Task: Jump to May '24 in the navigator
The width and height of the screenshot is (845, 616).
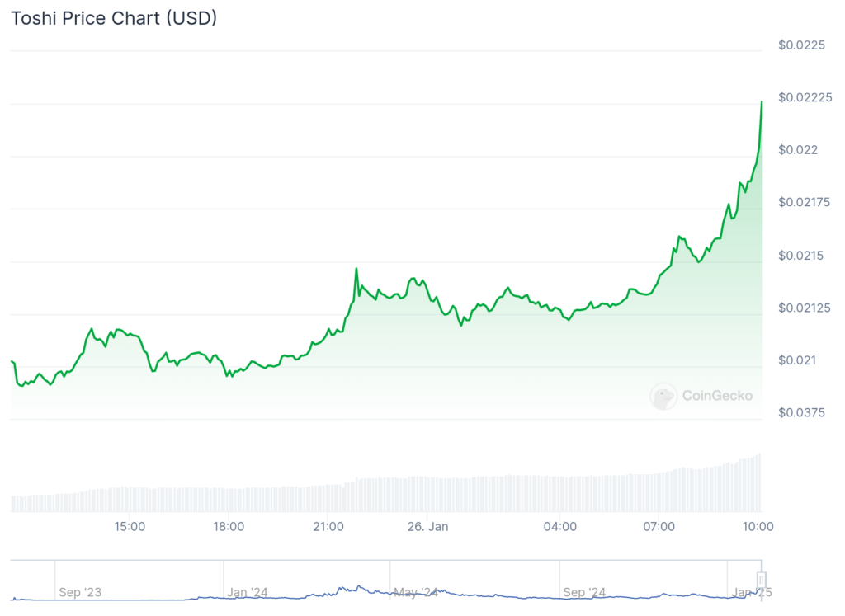Action: click(x=417, y=592)
